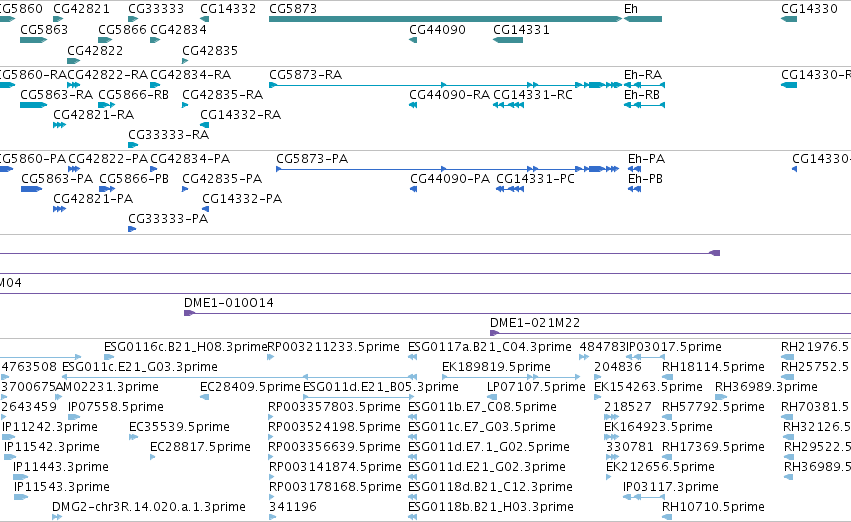
Task: Select the CG44090-RA transcript label
Action: [x=449, y=94]
